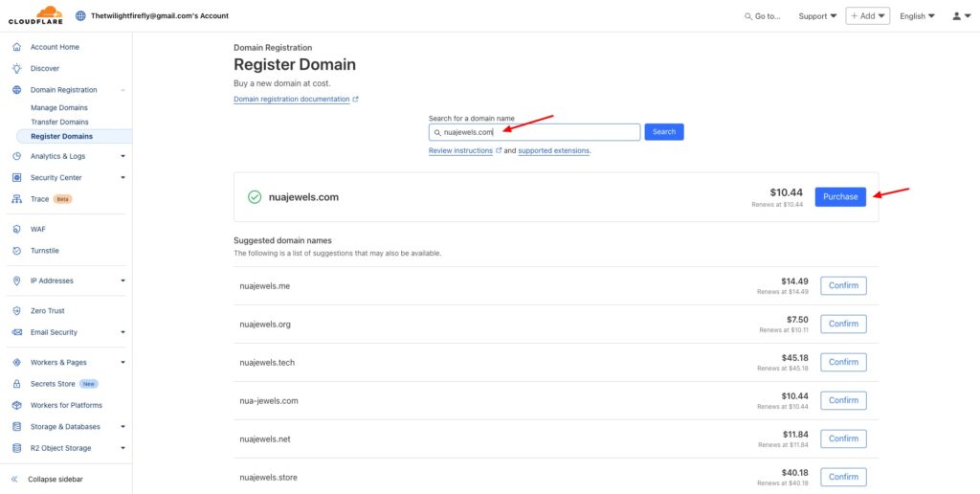980x494 pixels.
Task: Click the Analytics & Logs clock icon
Action: pyautogui.click(x=17, y=156)
